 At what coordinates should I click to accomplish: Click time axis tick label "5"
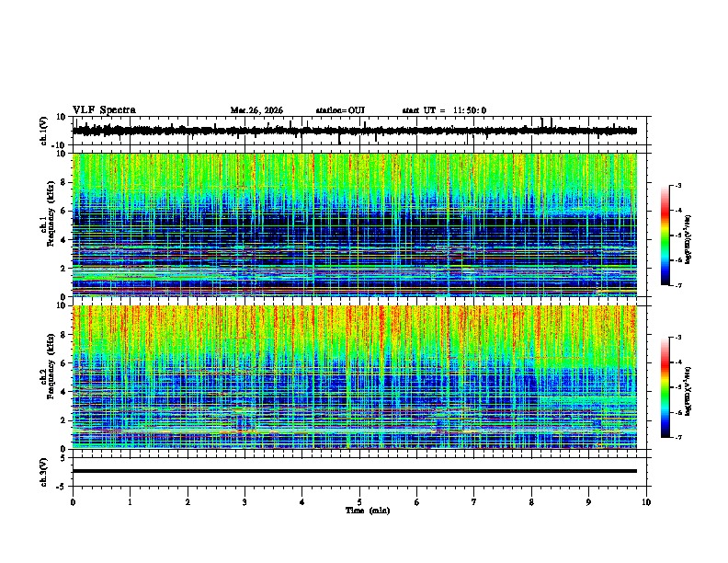(x=359, y=502)
